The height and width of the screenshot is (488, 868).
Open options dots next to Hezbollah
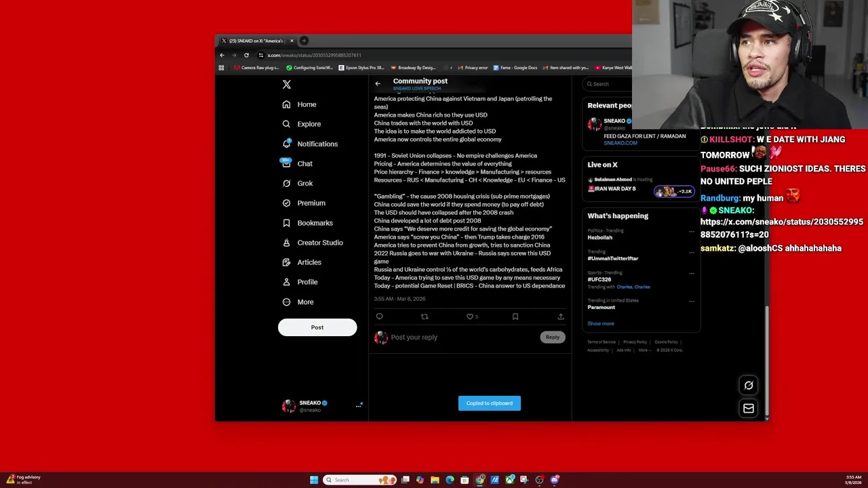(x=692, y=231)
